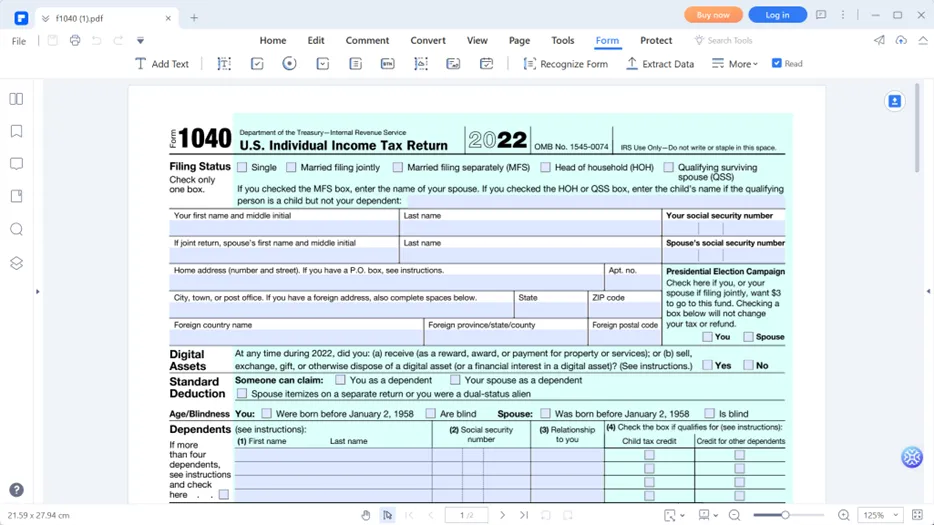Image resolution: width=934 pixels, height=525 pixels.
Task: Toggle the Read checkbox
Action: point(777,63)
